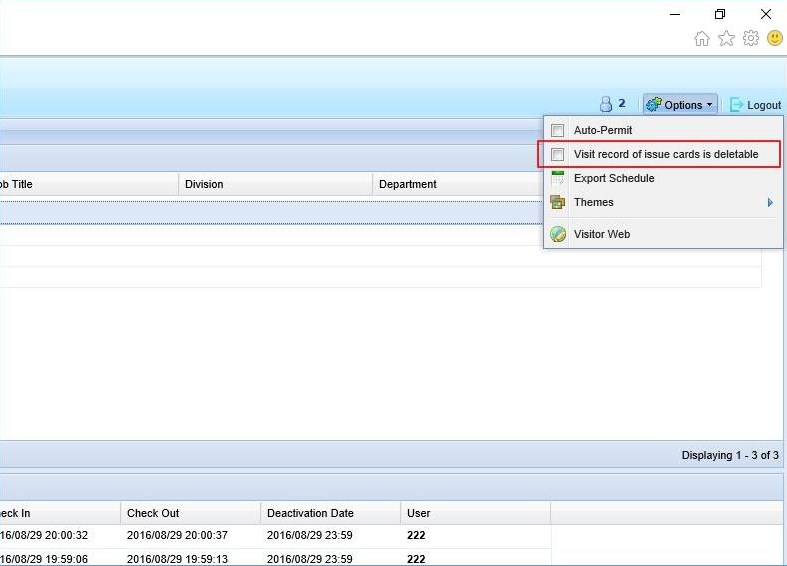Screen dimensions: 787x566
Task: Click 'Displaying 1 - 3 of 3' status text
Action: [x=730, y=455]
